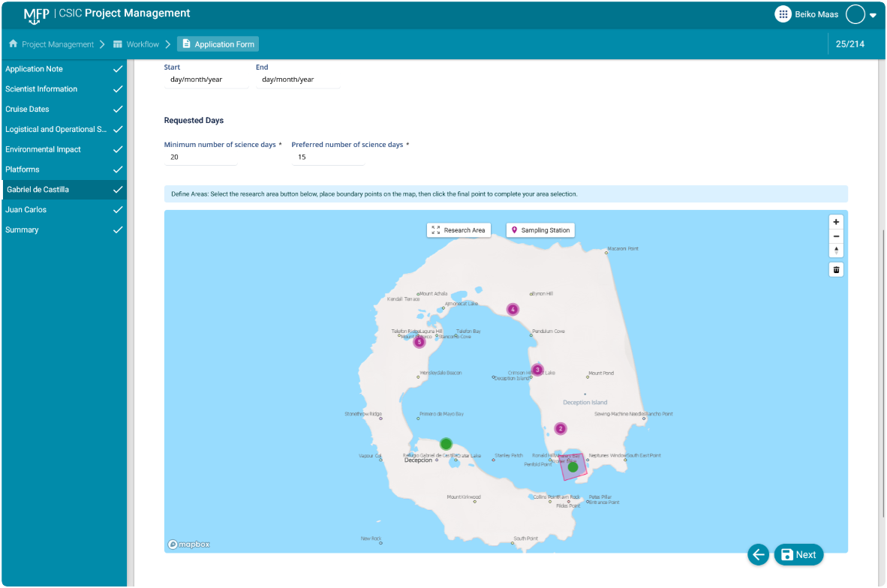Viewport: 887px width, 588px height.
Task: Click the green station marker near Refugio Gabriel
Action: (x=446, y=443)
